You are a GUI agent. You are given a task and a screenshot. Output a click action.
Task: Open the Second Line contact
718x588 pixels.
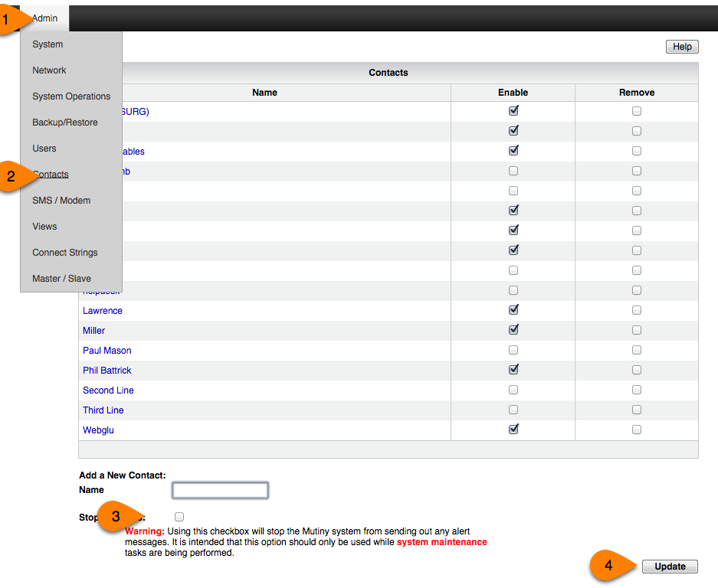108,390
